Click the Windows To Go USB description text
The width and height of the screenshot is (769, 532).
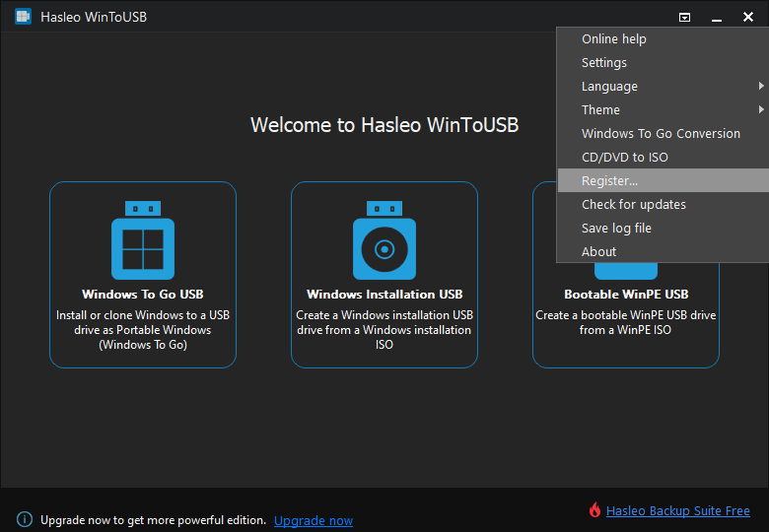click(143, 330)
